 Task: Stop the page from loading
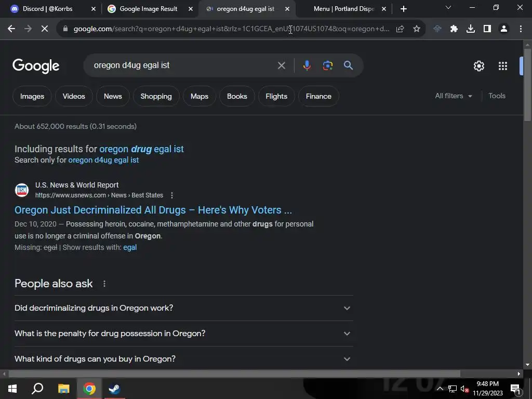pos(45,29)
